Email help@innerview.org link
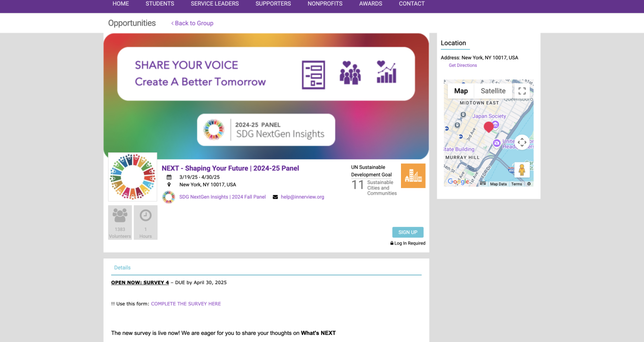The width and height of the screenshot is (644, 342). [302, 197]
